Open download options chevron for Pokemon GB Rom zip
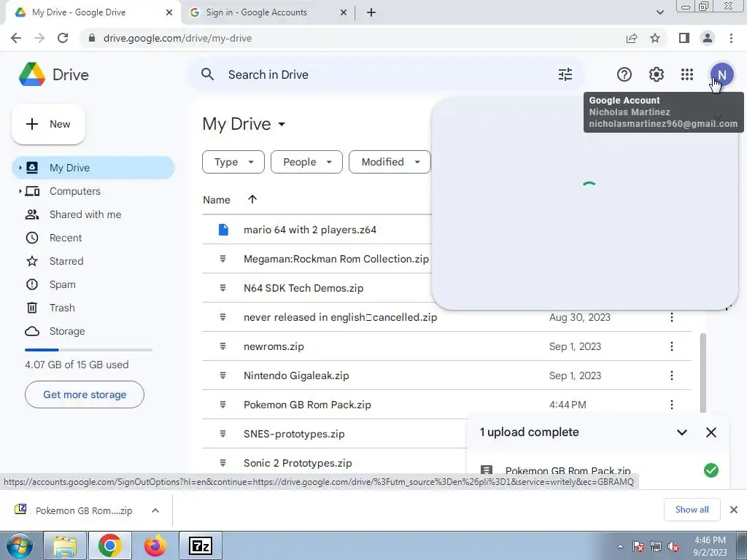This screenshot has width=747, height=560. [155, 510]
